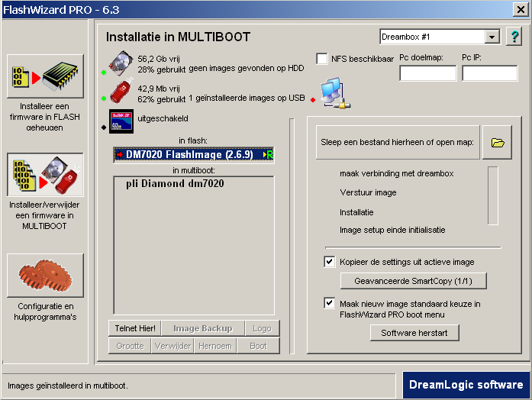Click the Boot button
The image size is (532, 400).
tap(258, 346)
